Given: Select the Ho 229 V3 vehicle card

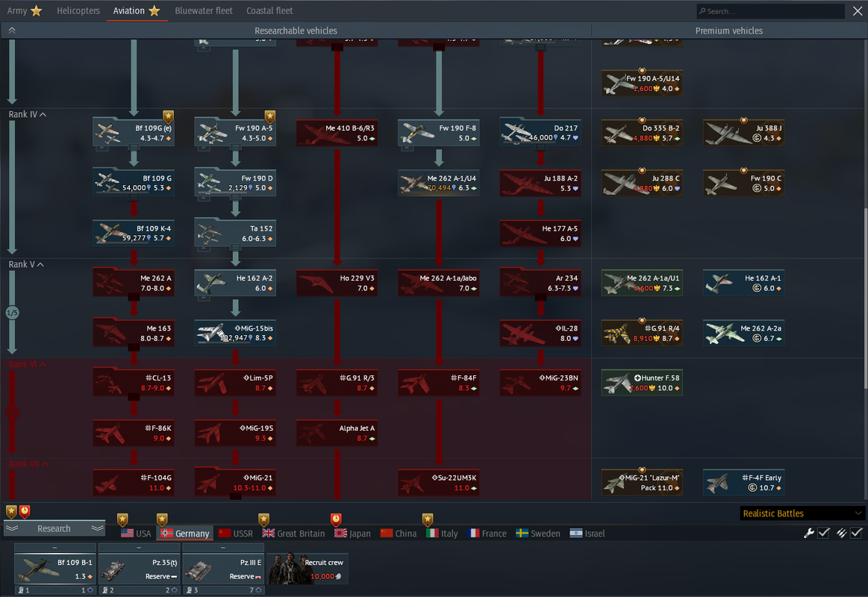Looking at the screenshot, I should (x=337, y=283).
